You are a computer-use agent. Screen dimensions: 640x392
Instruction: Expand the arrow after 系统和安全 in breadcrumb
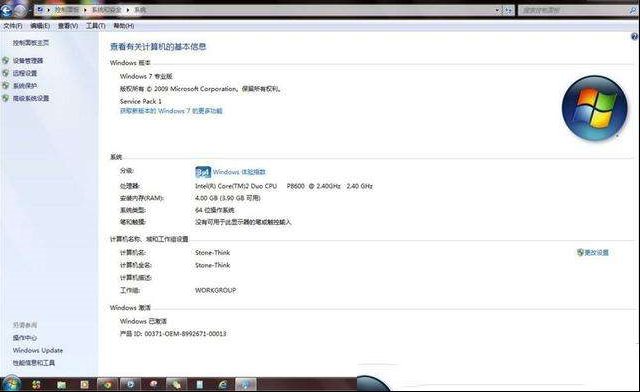click(x=128, y=9)
